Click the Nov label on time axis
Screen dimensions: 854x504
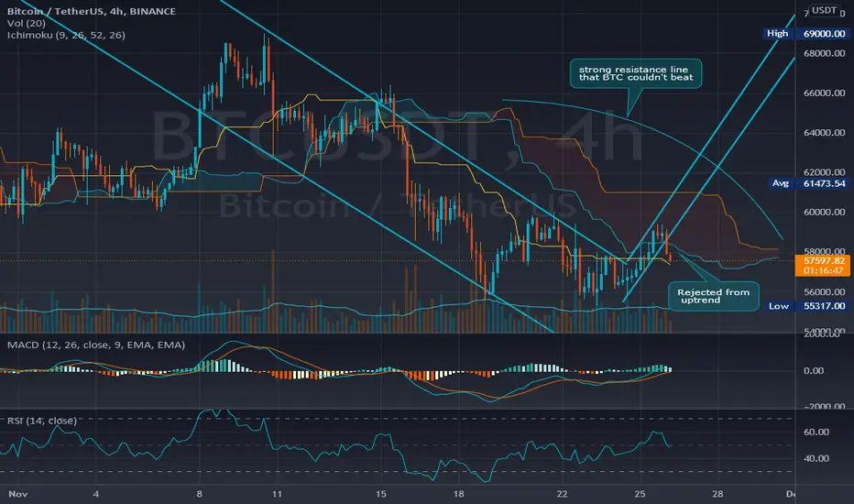(x=18, y=494)
